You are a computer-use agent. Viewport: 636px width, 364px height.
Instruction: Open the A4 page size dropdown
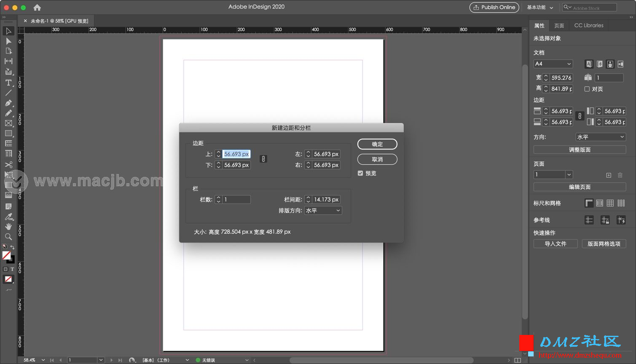click(x=553, y=64)
